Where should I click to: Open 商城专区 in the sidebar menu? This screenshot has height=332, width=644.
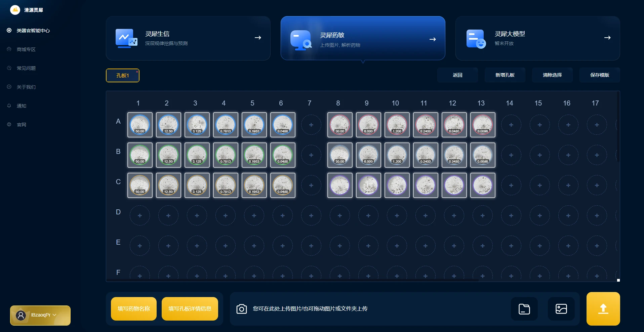coord(26,49)
